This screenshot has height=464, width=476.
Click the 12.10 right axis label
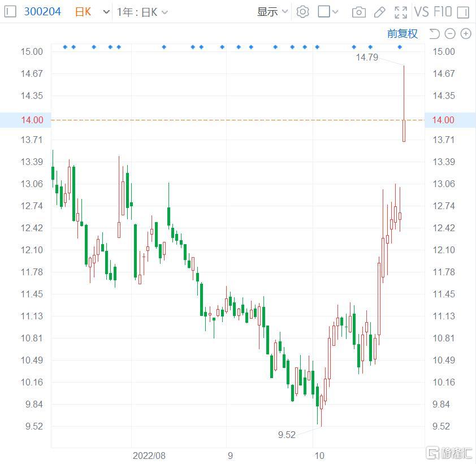(444, 250)
